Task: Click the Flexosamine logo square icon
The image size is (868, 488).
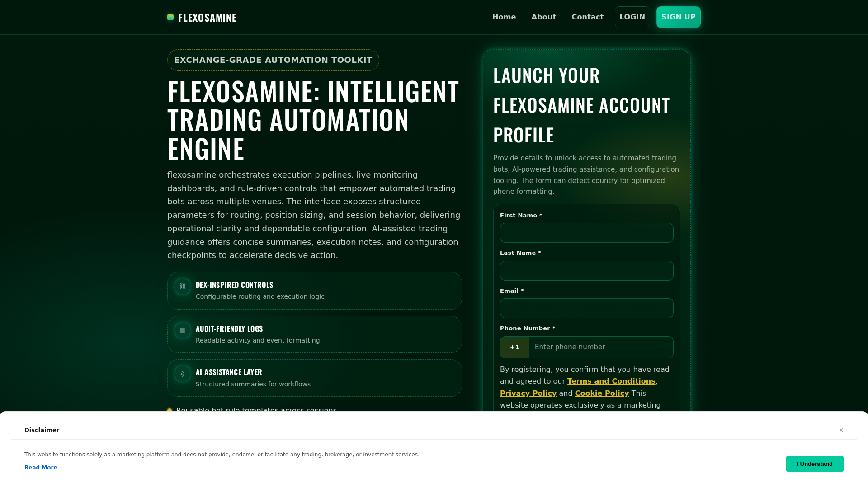Action: point(170,17)
